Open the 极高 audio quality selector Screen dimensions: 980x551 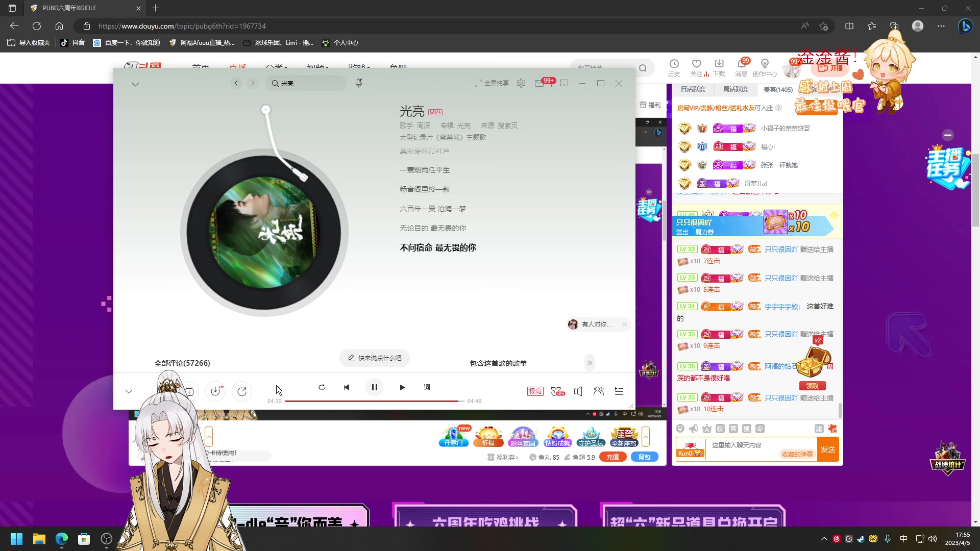[x=535, y=391]
